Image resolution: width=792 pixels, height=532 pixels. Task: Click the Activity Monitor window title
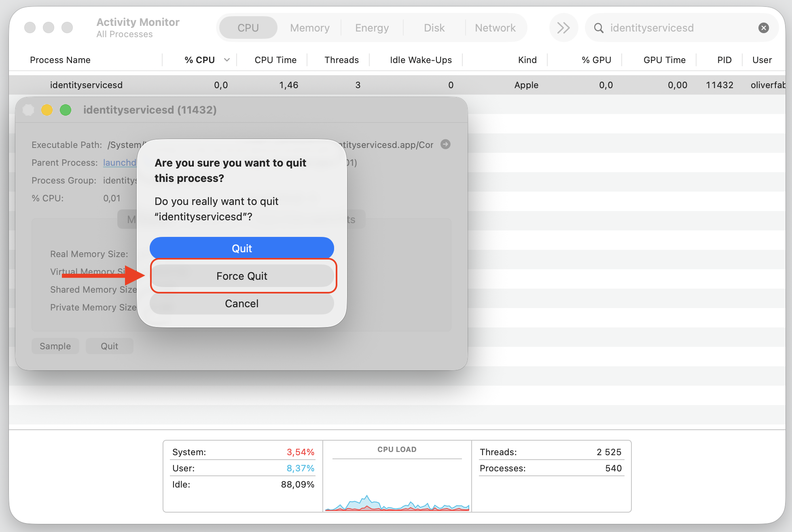click(138, 22)
